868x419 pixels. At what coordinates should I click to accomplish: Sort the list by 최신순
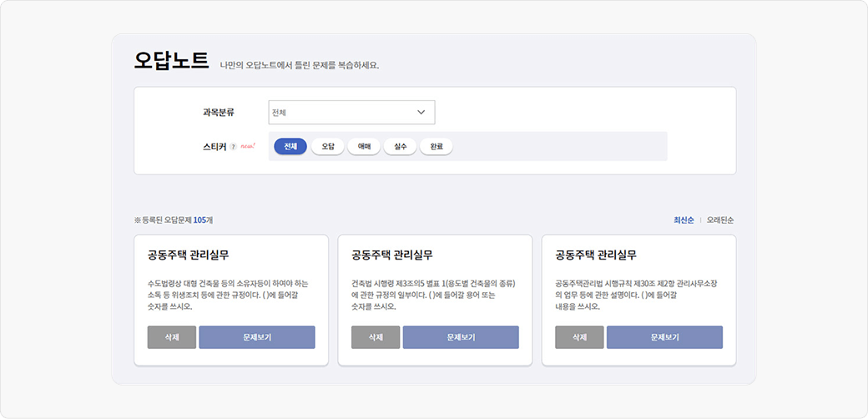click(x=684, y=220)
